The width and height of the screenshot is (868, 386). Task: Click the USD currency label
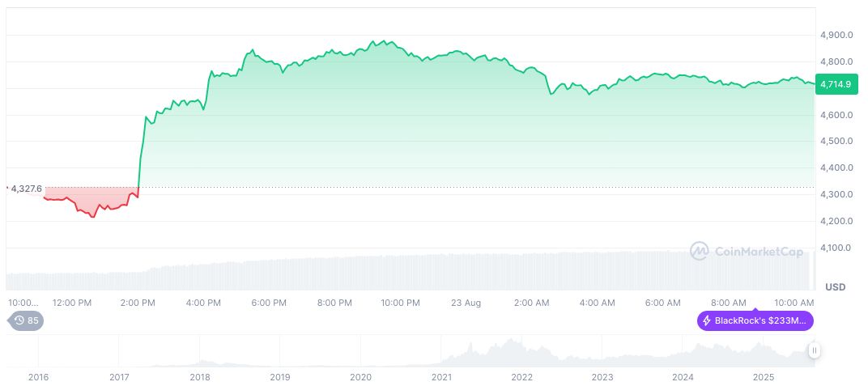tap(835, 287)
